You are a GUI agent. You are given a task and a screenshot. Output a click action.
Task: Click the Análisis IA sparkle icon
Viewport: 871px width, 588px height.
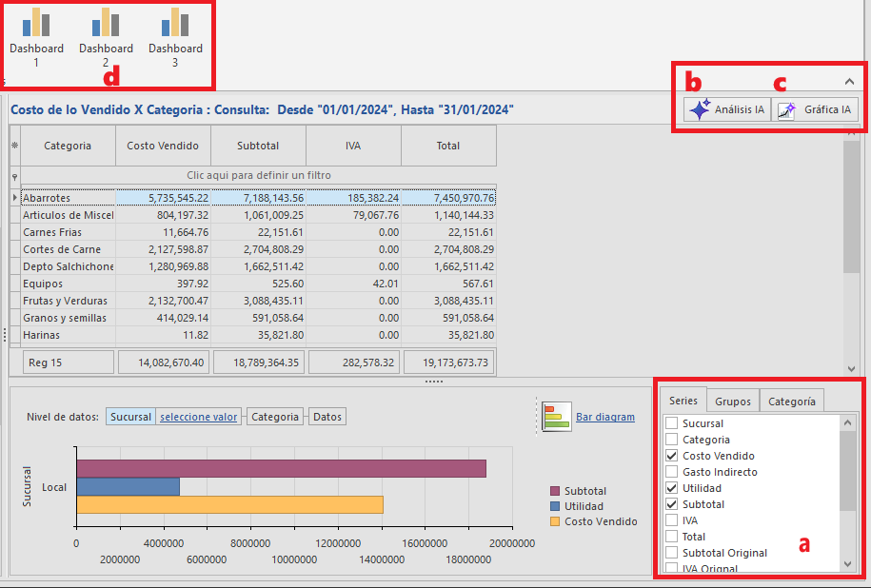click(x=700, y=109)
